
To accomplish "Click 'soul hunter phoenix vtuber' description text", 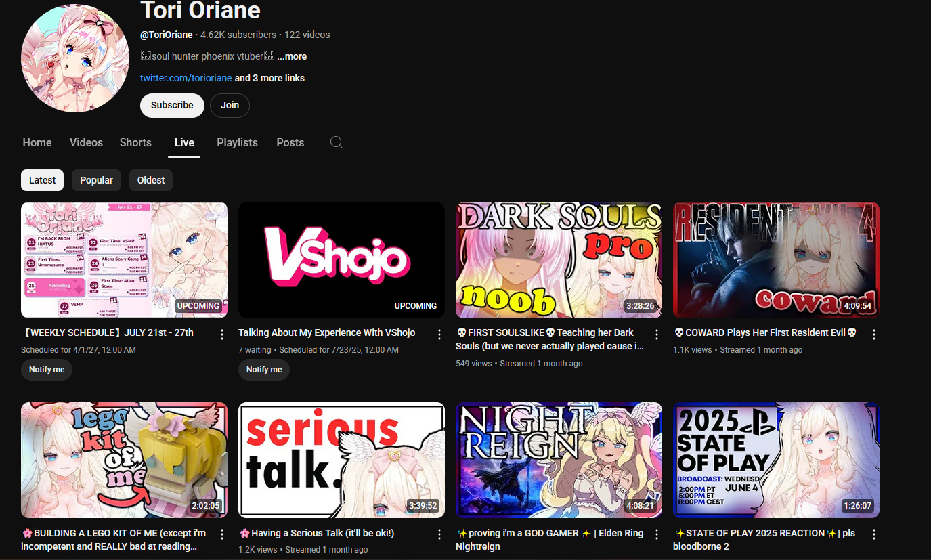I will point(207,56).
